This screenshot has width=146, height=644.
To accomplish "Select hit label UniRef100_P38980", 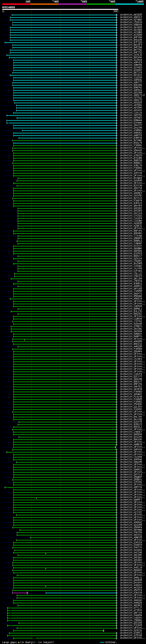I will click(131, 146).
